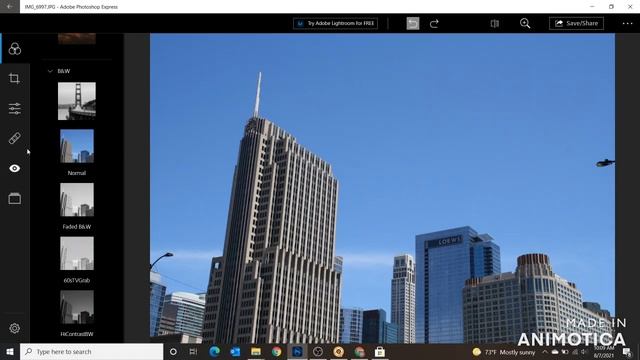Select the B&W category bridge thumbnail

pyautogui.click(x=77, y=101)
